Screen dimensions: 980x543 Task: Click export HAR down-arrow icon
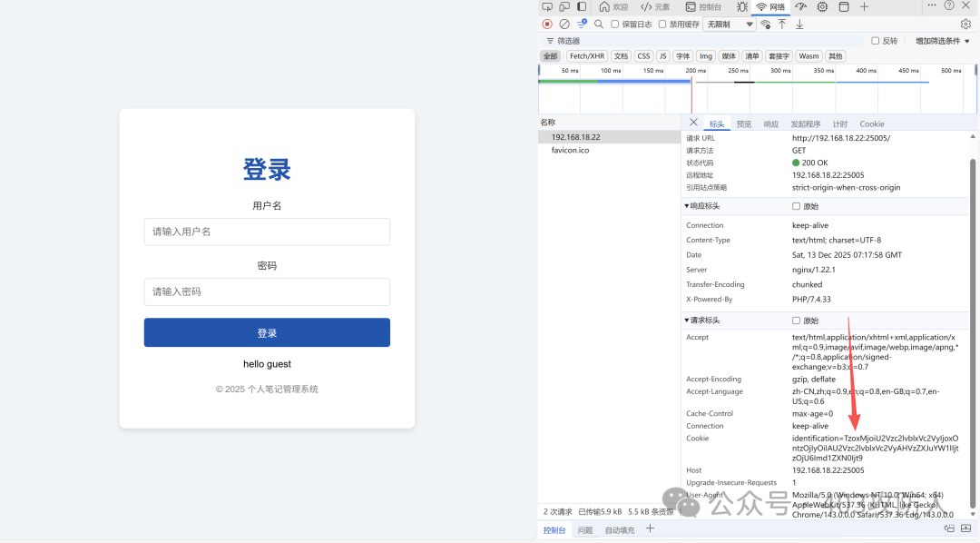click(x=799, y=25)
